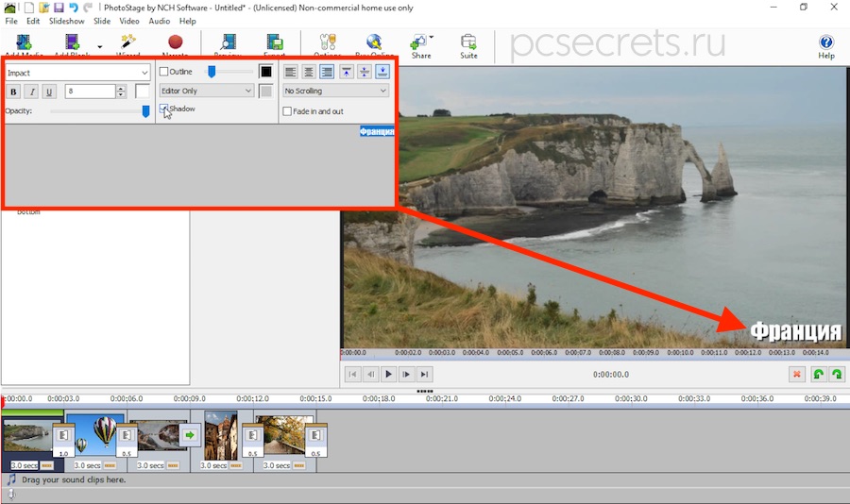Rotate image clockwise with green arrow

click(x=837, y=374)
